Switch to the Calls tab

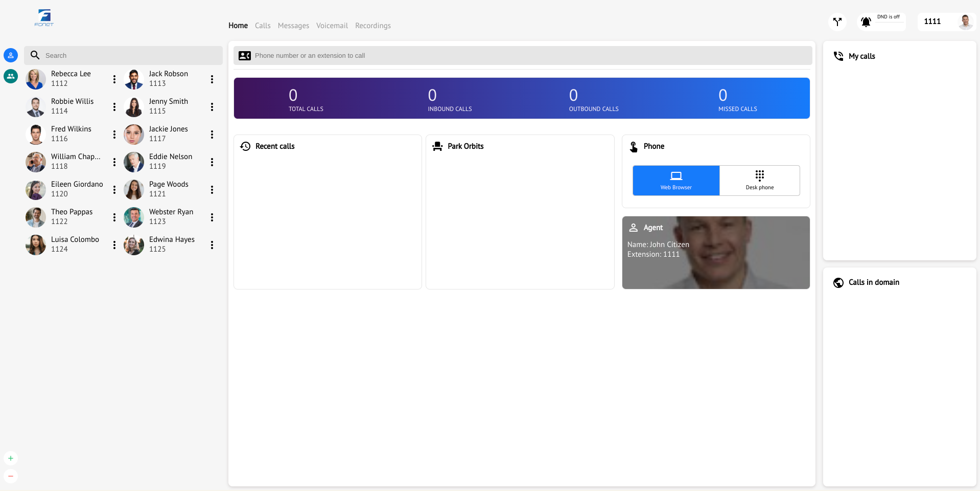(x=263, y=26)
